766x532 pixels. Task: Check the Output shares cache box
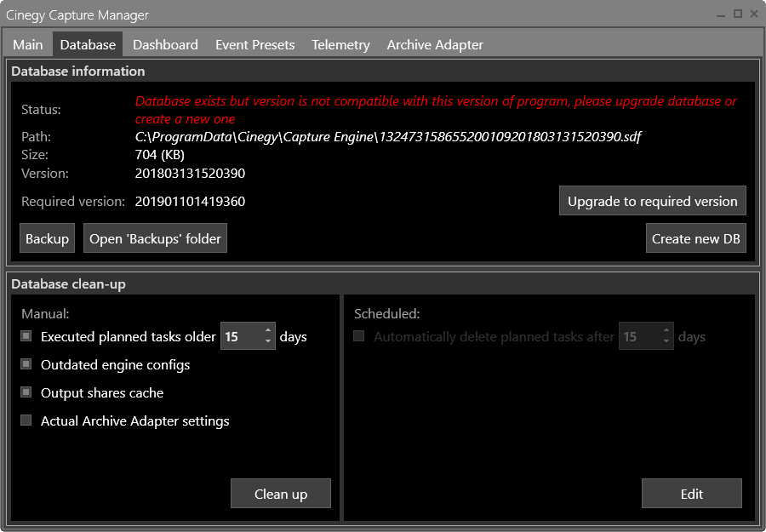26,392
